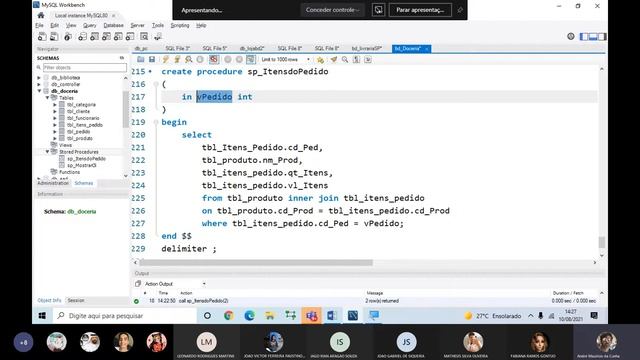640x360 pixels.
Task: Toggle the auto-commit mode button
Action: pos(251,60)
